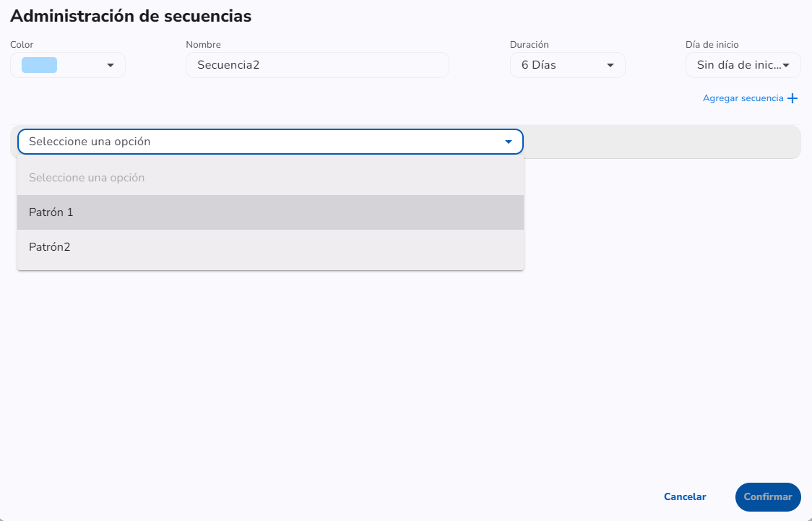The image size is (812, 521).
Task: Click the 6 Días value text
Action: (539, 65)
